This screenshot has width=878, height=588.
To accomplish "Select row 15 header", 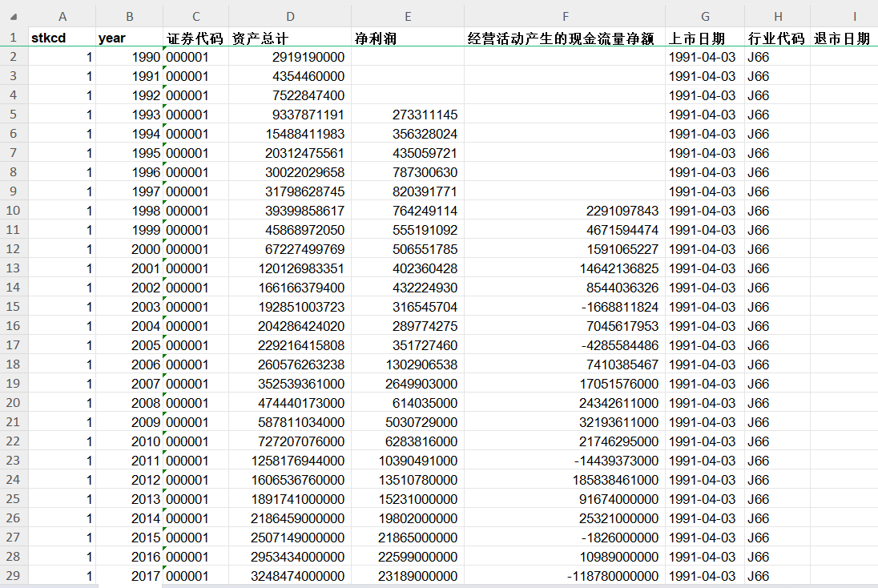I will coord(14,306).
